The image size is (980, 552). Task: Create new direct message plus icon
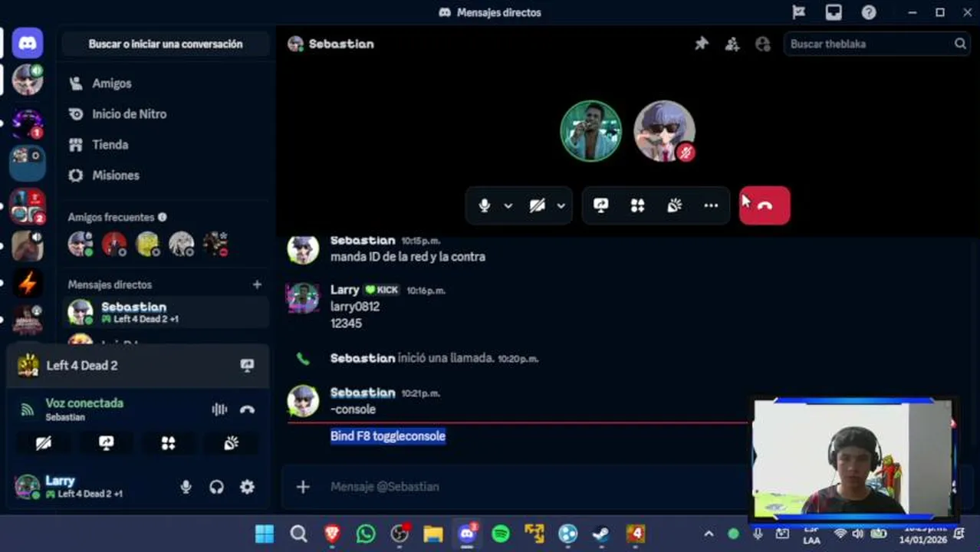[x=257, y=284]
